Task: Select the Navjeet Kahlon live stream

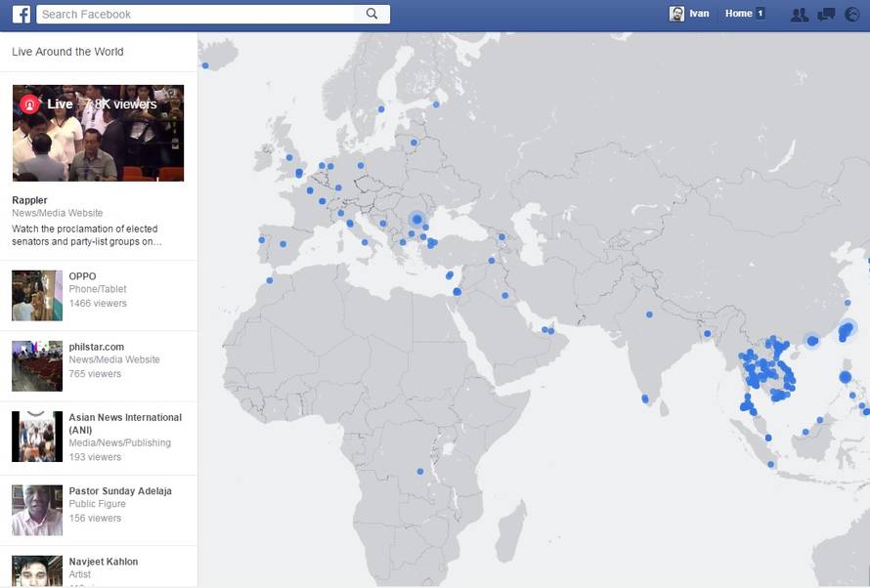Action: (x=103, y=562)
